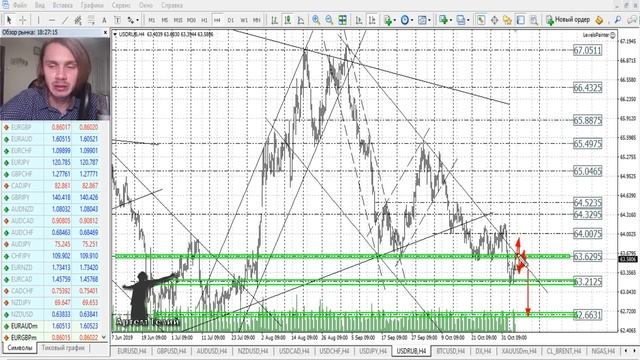Viewport: 640px width, 360px height.
Task: Select the EURAUDm symbol row
Action: 51,326
